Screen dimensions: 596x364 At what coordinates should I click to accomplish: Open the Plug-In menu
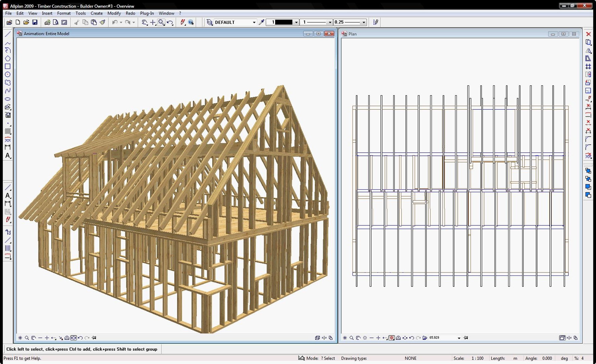tap(147, 13)
